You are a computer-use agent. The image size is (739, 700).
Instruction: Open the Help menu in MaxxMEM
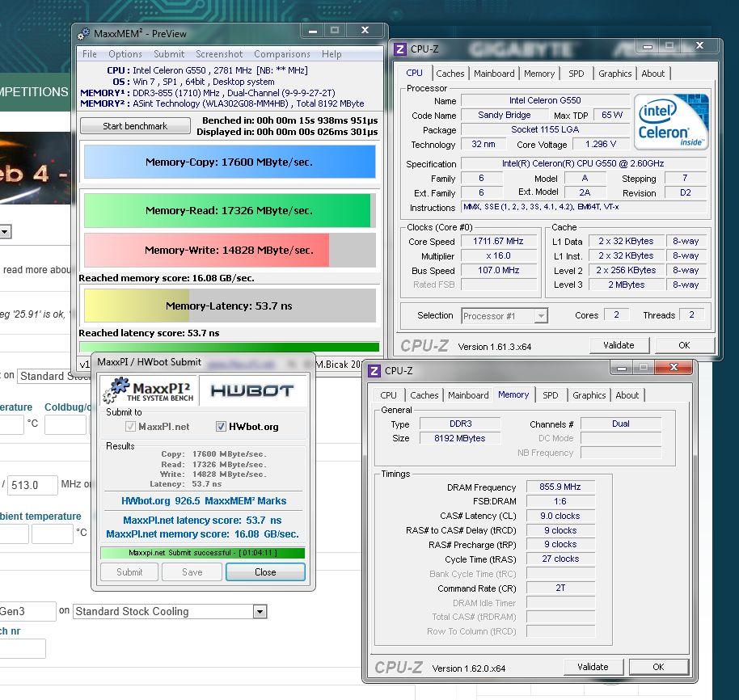[x=331, y=54]
